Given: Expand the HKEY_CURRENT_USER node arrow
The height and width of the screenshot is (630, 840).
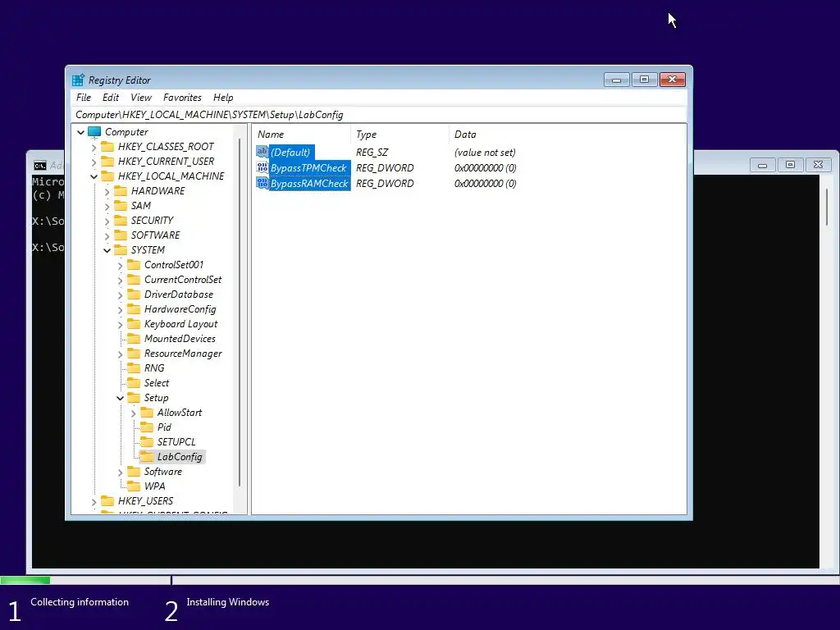Looking at the screenshot, I should pos(94,162).
